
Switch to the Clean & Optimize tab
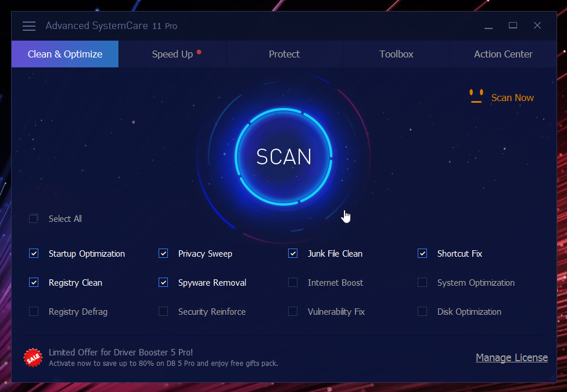65,54
